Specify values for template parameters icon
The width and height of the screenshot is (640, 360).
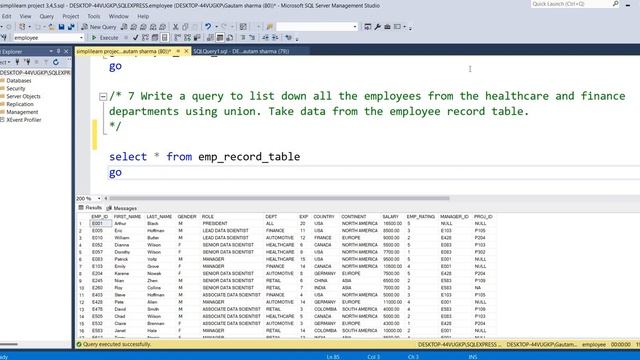click(x=289, y=38)
